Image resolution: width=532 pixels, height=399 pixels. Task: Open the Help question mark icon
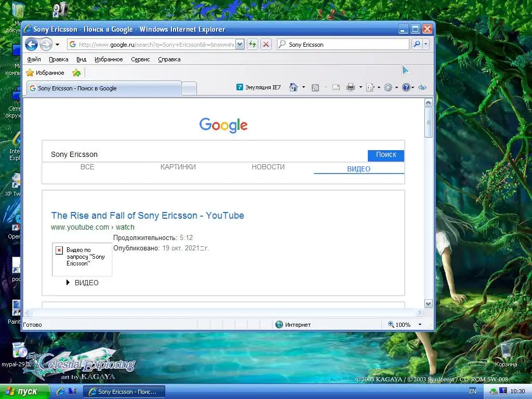[x=406, y=87]
